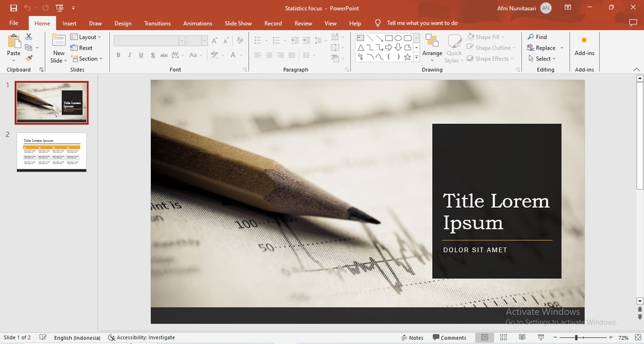
Task: Toggle Underline formatting
Action: (142, 55)
